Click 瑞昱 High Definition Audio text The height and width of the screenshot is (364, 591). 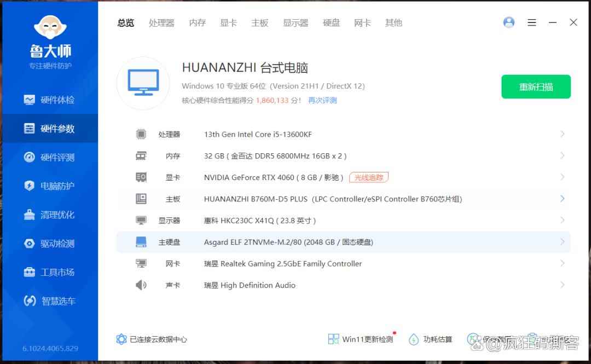(250, 285)
